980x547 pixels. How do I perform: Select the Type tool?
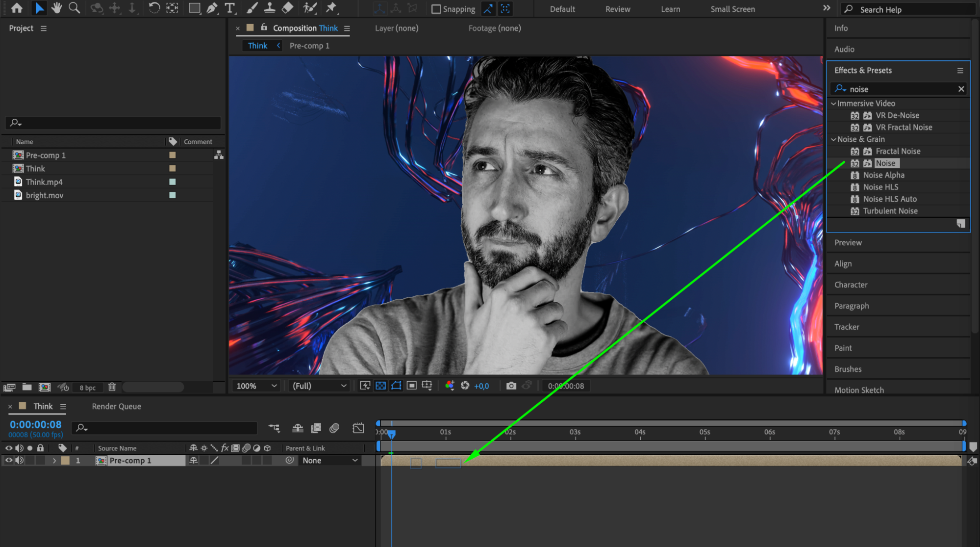[229, 8]
